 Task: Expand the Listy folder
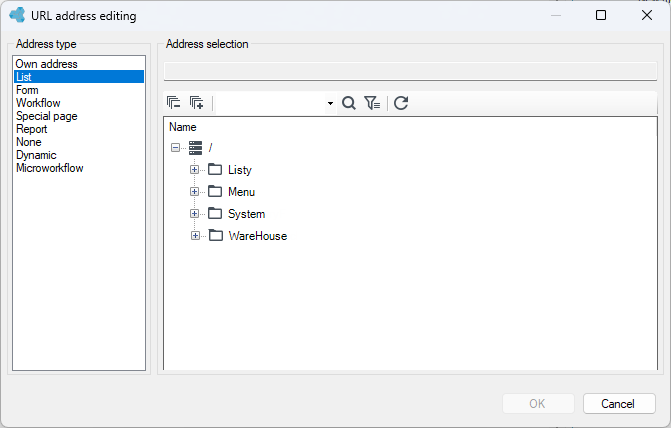tap(194, 169)
